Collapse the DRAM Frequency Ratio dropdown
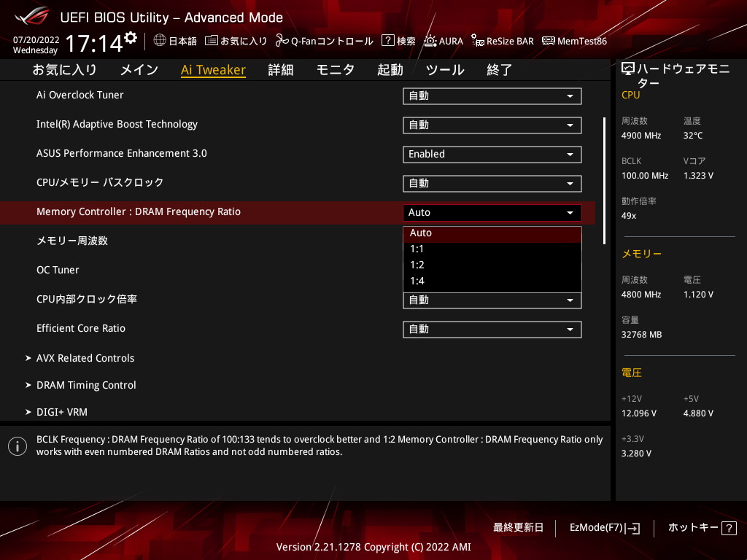The height and width of the screenshot is (560, 747). [492, 212]
